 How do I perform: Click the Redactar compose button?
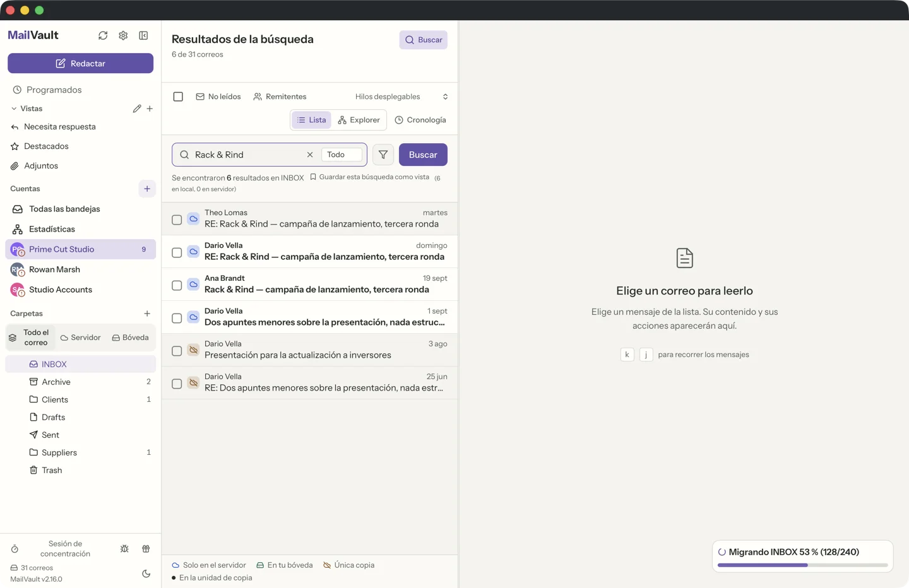[80, 63]
